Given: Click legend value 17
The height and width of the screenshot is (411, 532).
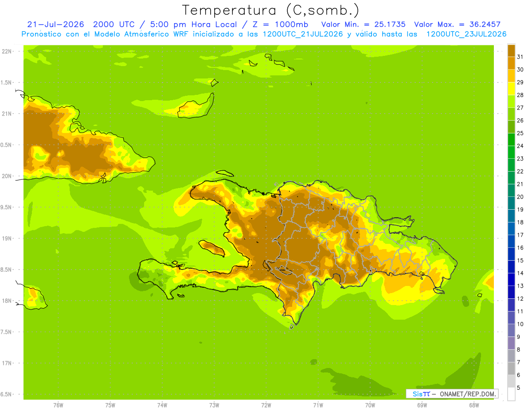Looking at the screenshot, I should [x=520, y=235].
